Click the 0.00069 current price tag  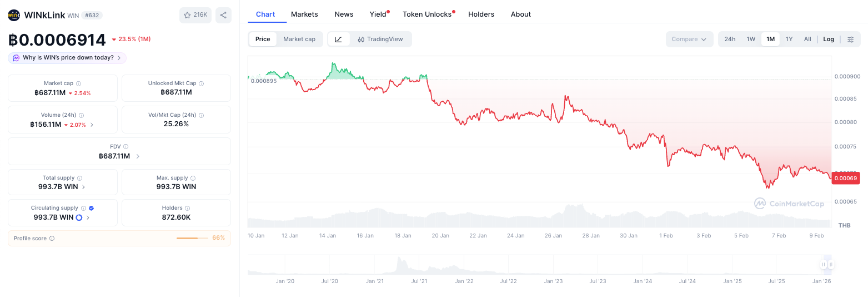point(845,178)
